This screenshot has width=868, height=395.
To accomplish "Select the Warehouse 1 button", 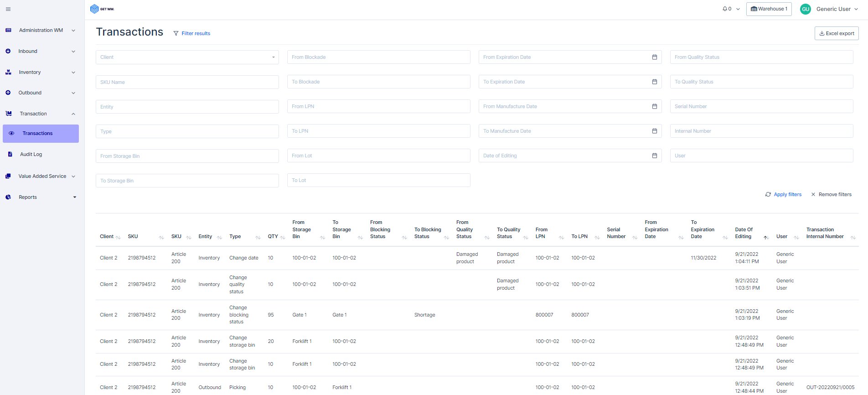I will (x=769, y=9).
